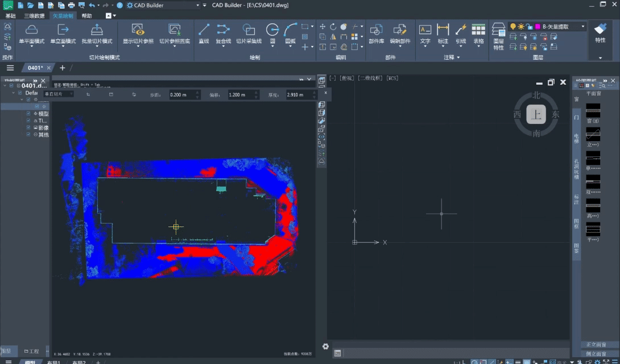Open the B-矢量提取 layer dropdown

[x=583, y=26]
